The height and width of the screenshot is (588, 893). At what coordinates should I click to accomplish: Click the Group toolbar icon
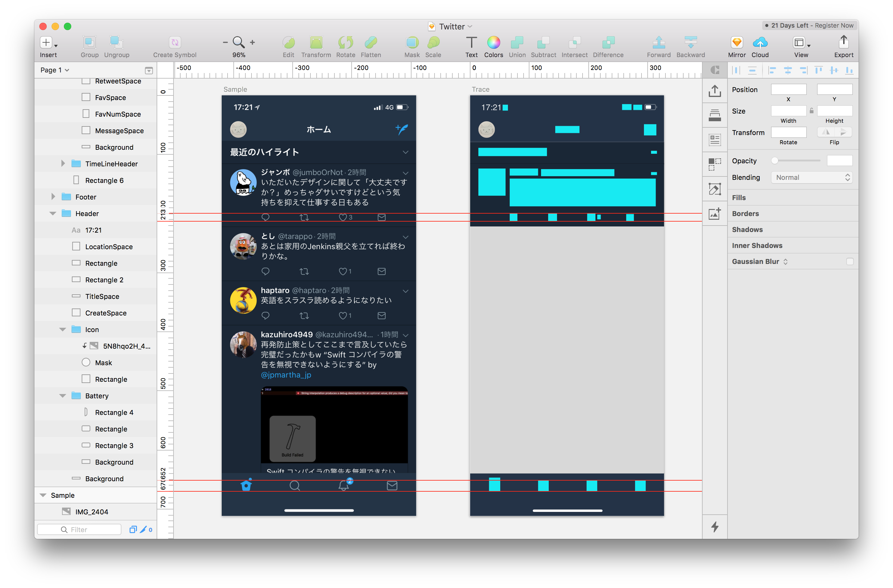click(x=89, y=42)
